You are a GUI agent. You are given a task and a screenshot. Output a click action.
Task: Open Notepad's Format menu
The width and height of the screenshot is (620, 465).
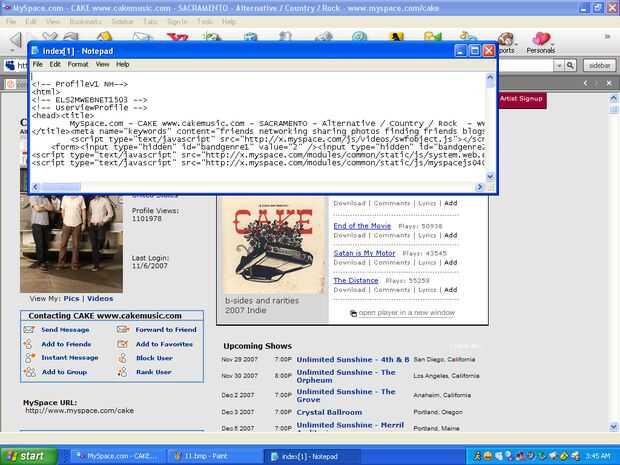point(78,64)
